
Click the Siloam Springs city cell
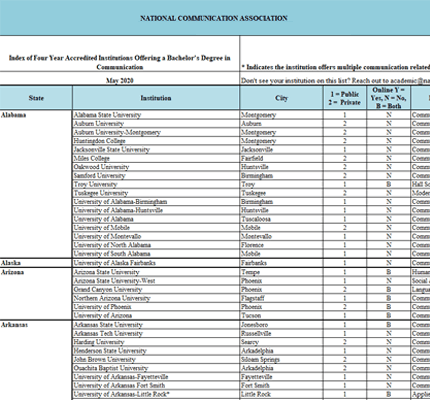281,359
